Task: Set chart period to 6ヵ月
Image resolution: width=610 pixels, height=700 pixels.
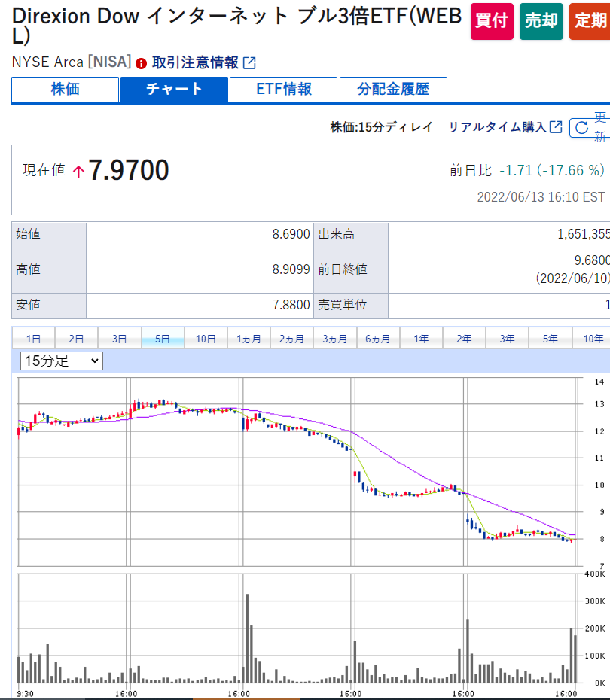Action: pos(378,339)
